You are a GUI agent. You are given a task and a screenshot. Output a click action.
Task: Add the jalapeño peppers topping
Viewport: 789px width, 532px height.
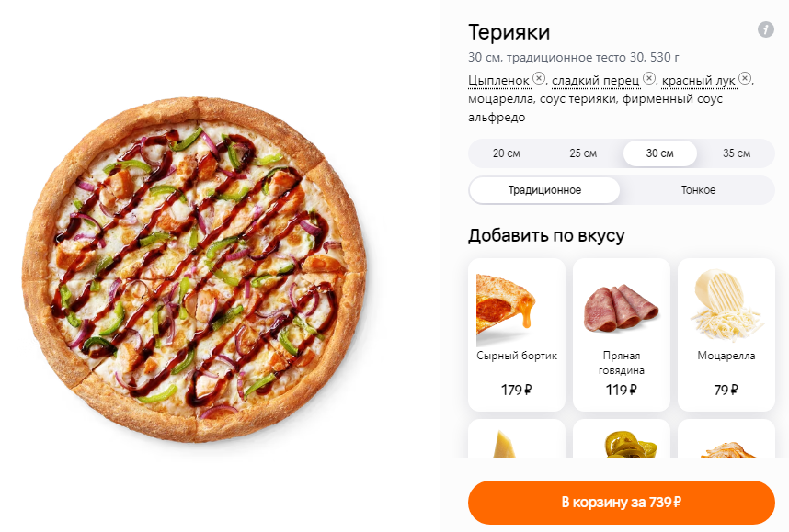[622, 439]
